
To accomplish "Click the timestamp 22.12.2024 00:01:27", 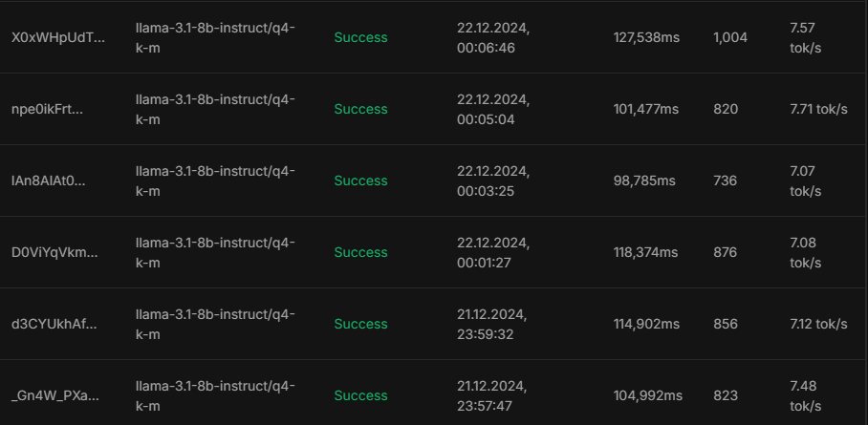I will pos(493,252).
